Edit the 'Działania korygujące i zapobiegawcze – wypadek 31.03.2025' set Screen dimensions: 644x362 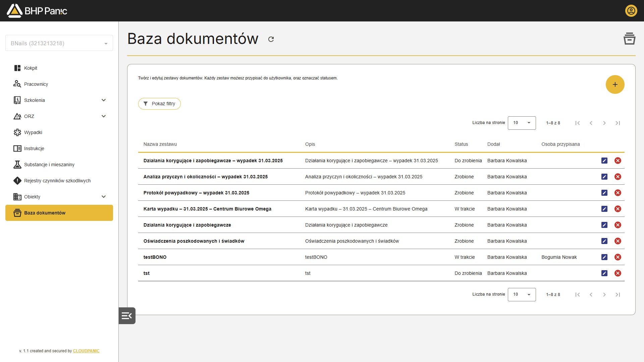604,161
